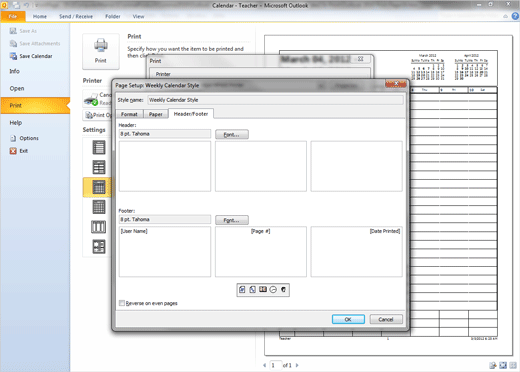Image resolution: width=520 pixels, height=372 pixels.
Task: Select the Tri-fold style icon
Action: coord(99,227)
